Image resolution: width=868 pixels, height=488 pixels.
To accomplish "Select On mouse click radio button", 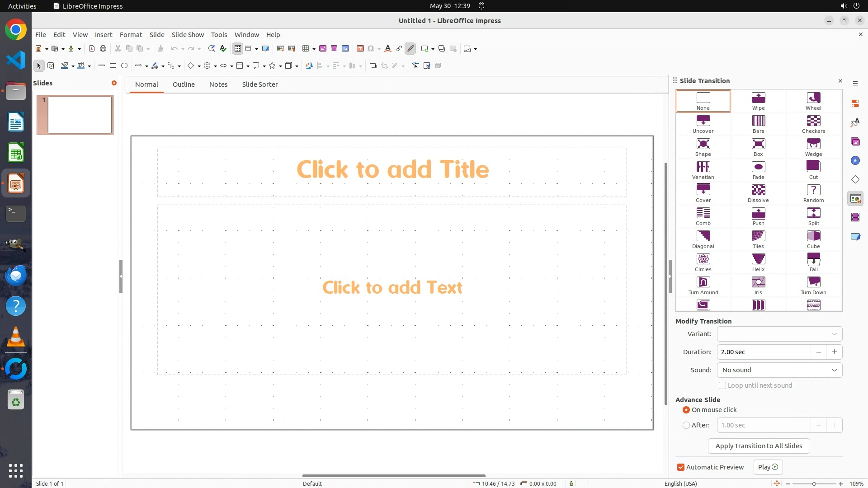I will (x=686, y=410).
